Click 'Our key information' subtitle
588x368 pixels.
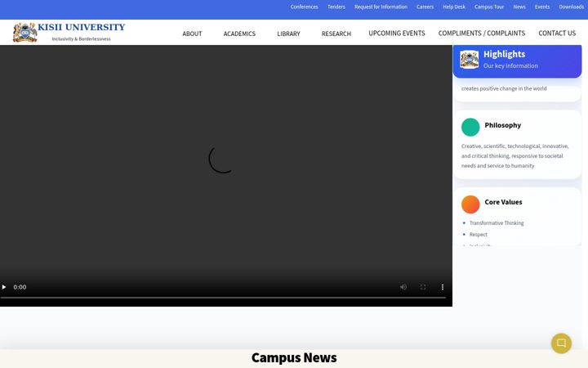pyautogui.click(x=510, y=65)
